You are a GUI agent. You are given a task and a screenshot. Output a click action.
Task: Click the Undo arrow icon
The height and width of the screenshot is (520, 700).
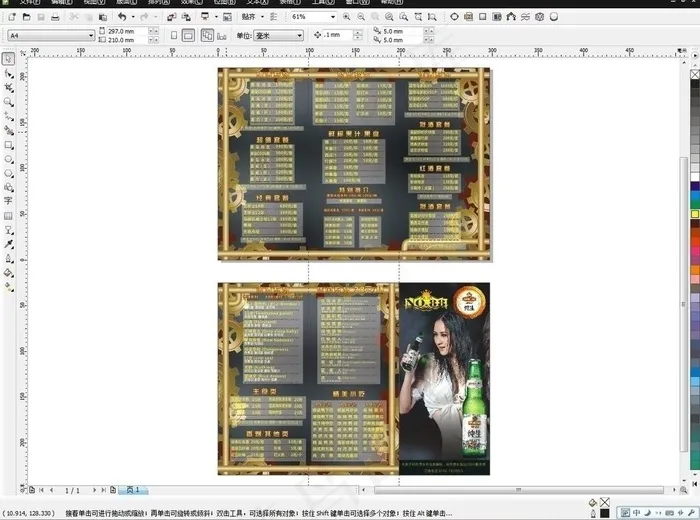point(122,17)
